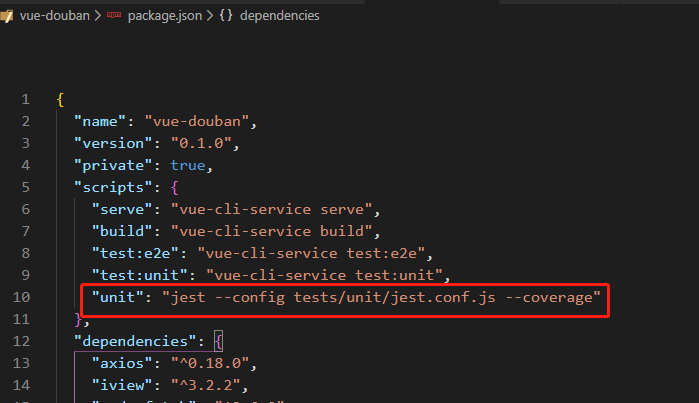Click "vue-cli-service test:e2e" value
Screen dimensions: 699x403
[311, 253]
